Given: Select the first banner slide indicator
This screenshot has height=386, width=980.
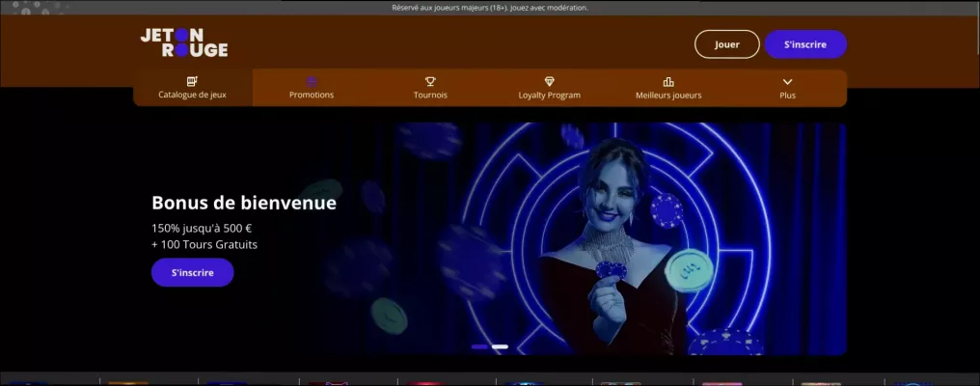Looking at the screenshot, I should click(x=479, y=346).
